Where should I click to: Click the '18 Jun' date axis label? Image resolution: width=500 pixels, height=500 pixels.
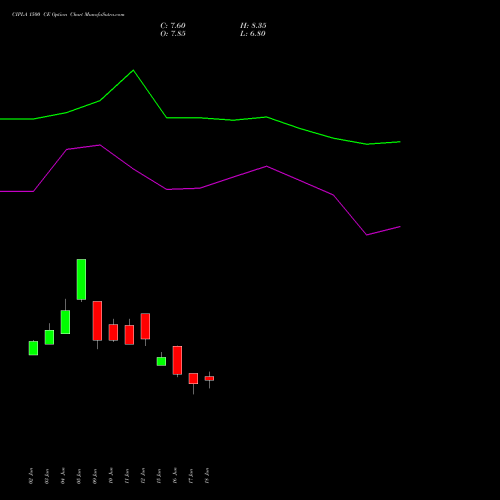[x=207, y=476]
